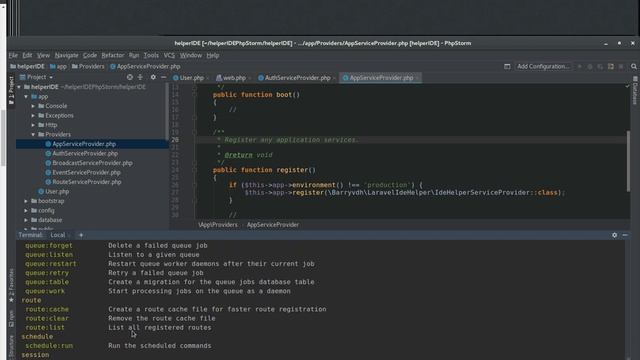
Task: Click the Stop square icon in toolbar
Action: 621,66
